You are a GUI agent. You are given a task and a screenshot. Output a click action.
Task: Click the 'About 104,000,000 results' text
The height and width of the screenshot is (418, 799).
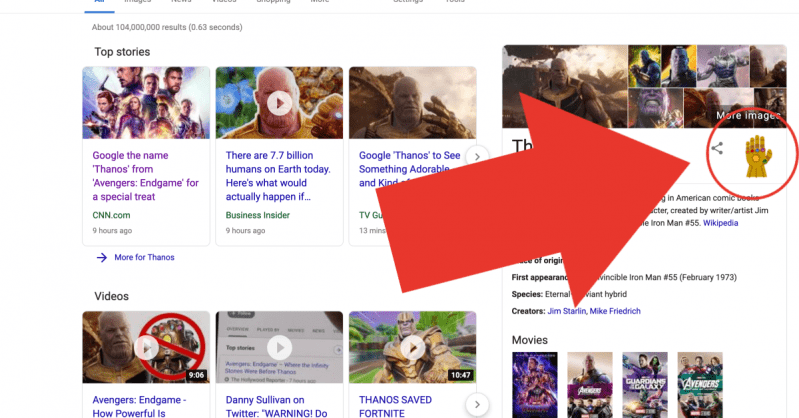pyautogui.click(x=167, y=27)
